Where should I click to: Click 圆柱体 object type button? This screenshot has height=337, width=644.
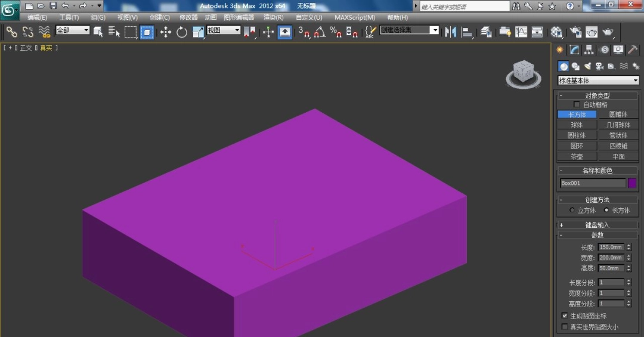(577, 135)
